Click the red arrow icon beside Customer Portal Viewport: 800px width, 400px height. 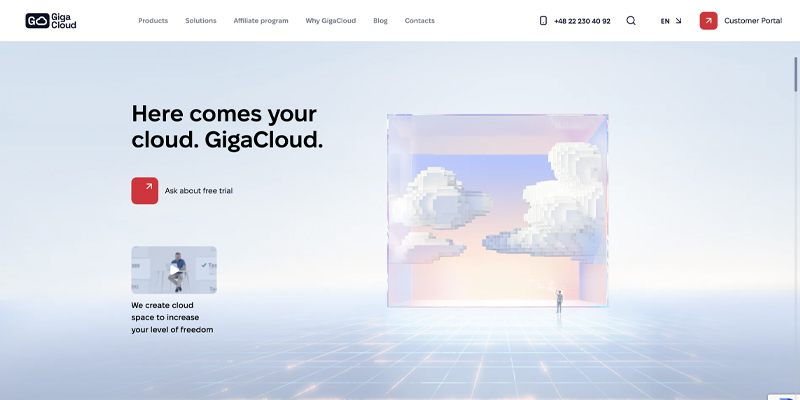tap(708, 20)
